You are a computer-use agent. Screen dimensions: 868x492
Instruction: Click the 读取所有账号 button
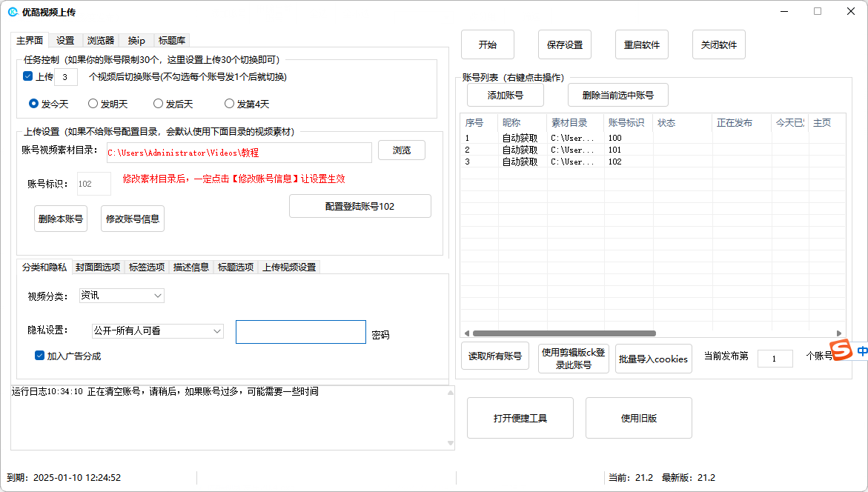coord(495,356)
